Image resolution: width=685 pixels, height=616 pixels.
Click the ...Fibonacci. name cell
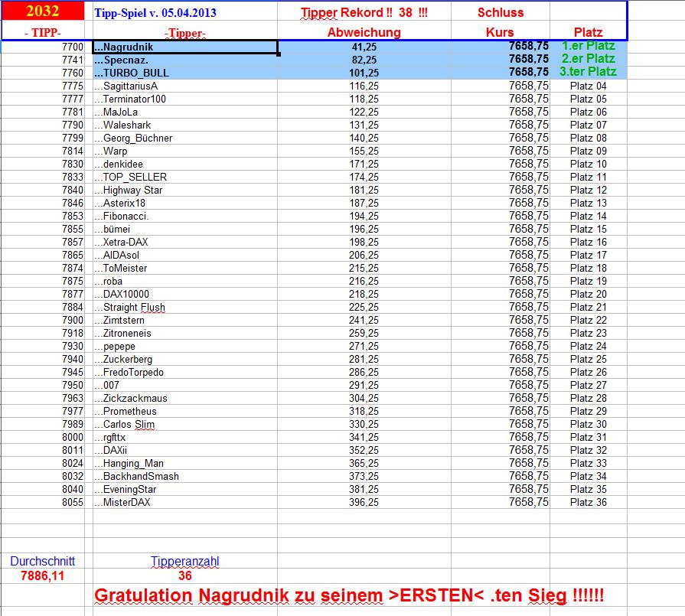coord(185,217)
